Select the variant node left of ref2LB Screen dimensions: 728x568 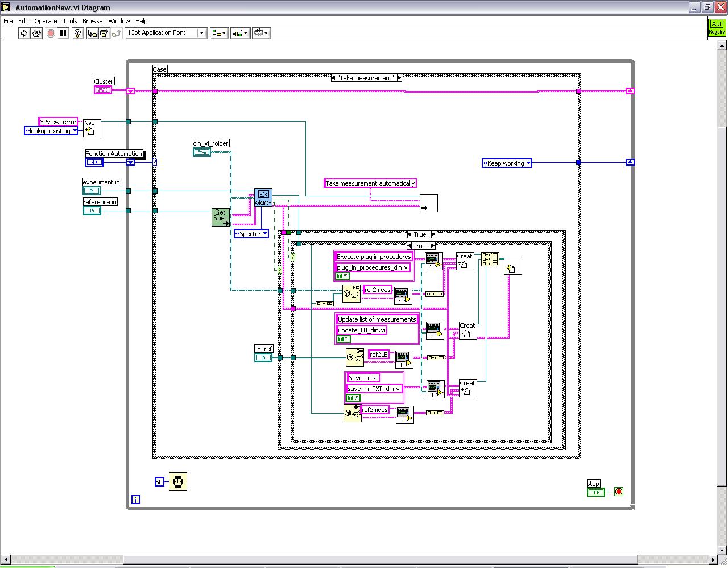355,357
